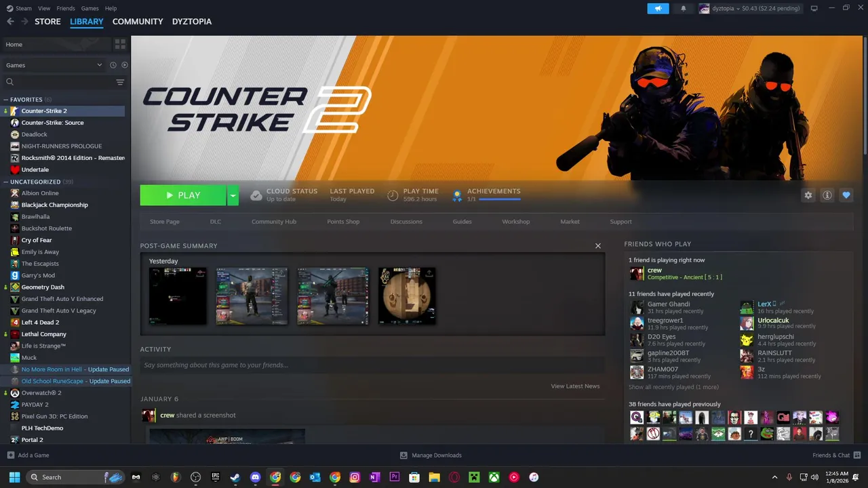Go back with navigation arrow
Viewport: 868px width, 488px height.
point(10,22)
